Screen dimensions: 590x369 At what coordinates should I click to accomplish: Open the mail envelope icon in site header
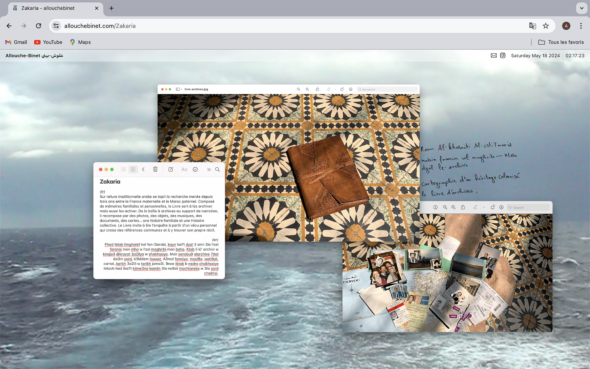tap(493, 56)
